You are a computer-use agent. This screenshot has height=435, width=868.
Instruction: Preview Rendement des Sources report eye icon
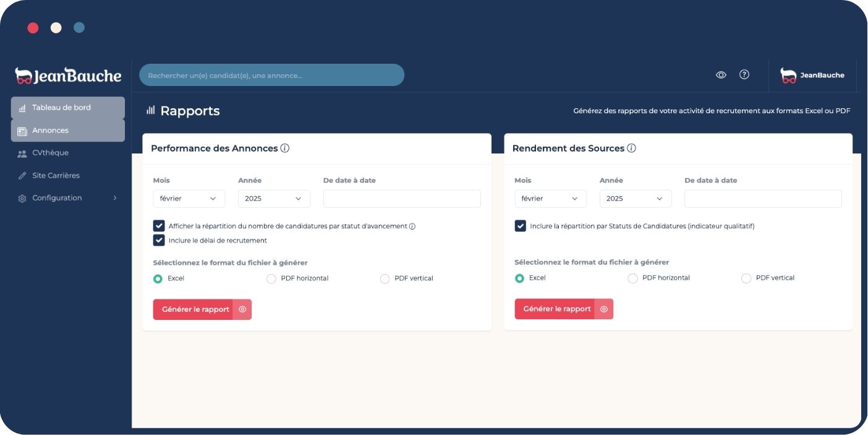[x=604, y=309]
